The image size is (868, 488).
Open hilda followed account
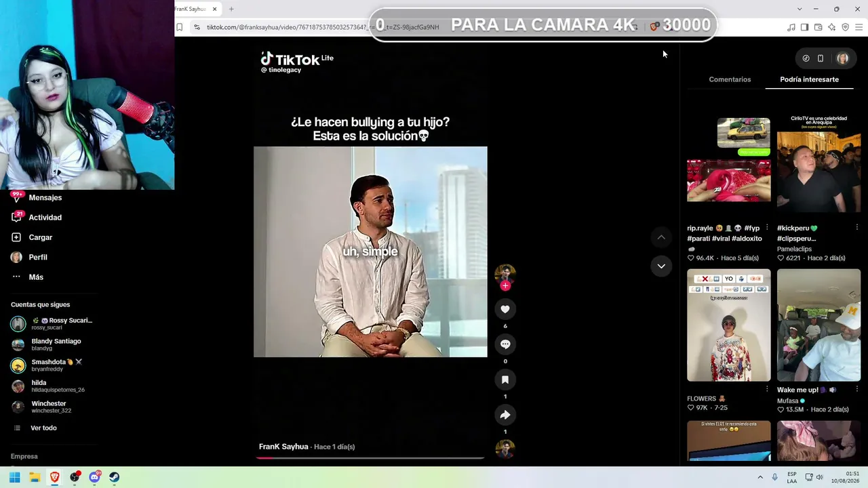point(48,386)
